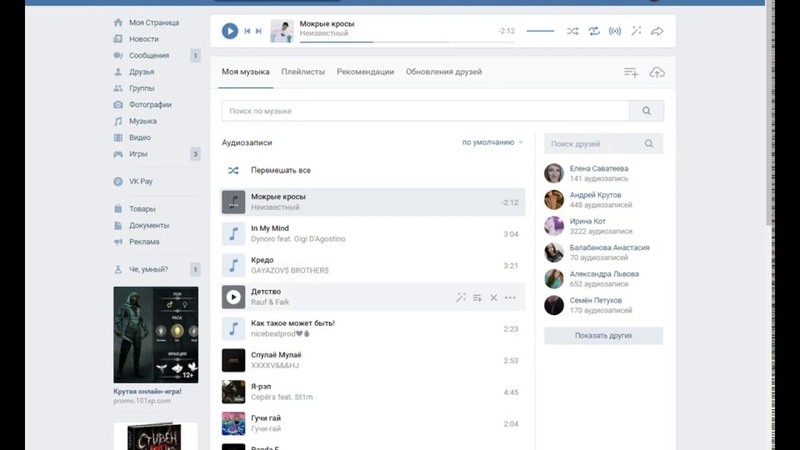Play the Как такое может быть! track
The image size is (800, 450).
233,329
